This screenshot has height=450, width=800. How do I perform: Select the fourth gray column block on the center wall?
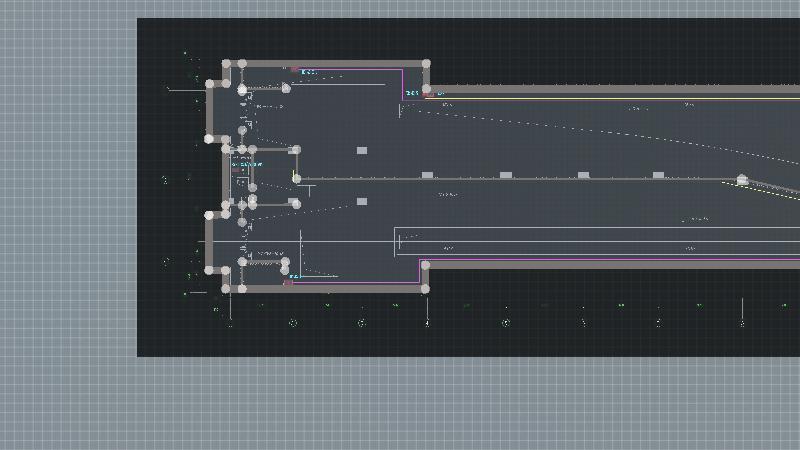[x=658, y=175]
